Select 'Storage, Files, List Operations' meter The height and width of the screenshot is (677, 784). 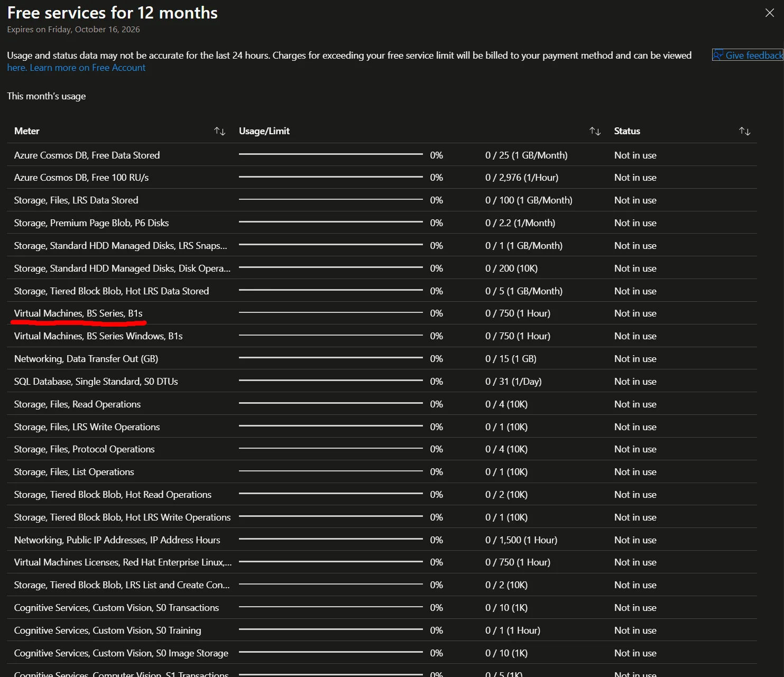coord(74,472)
